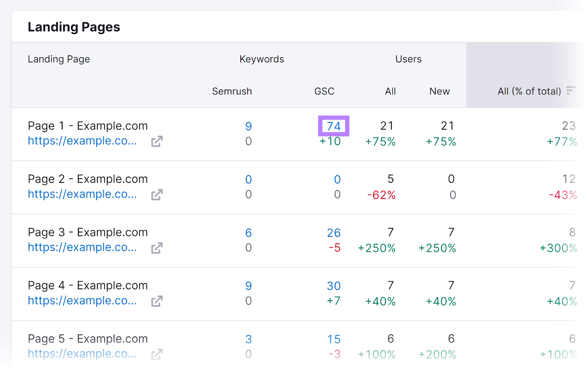The image size is (588, 373).
Task: Click Semrush keyword count 9 for Page 1
Action: [x=248, y=126]
